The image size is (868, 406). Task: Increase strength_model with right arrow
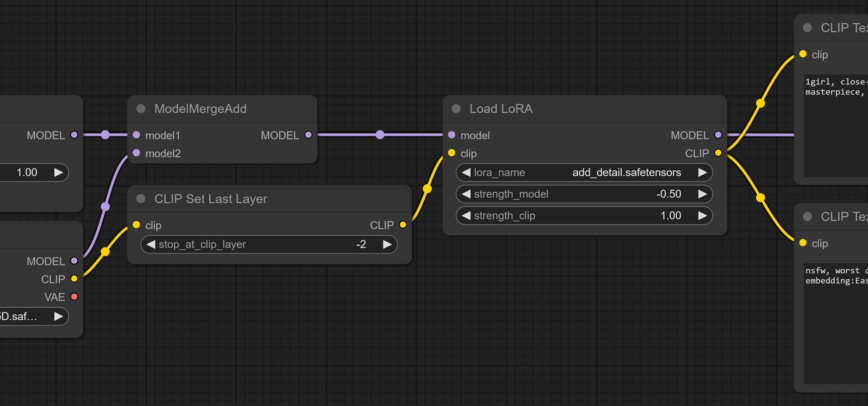pyautogui.click(x=703, y=194)
